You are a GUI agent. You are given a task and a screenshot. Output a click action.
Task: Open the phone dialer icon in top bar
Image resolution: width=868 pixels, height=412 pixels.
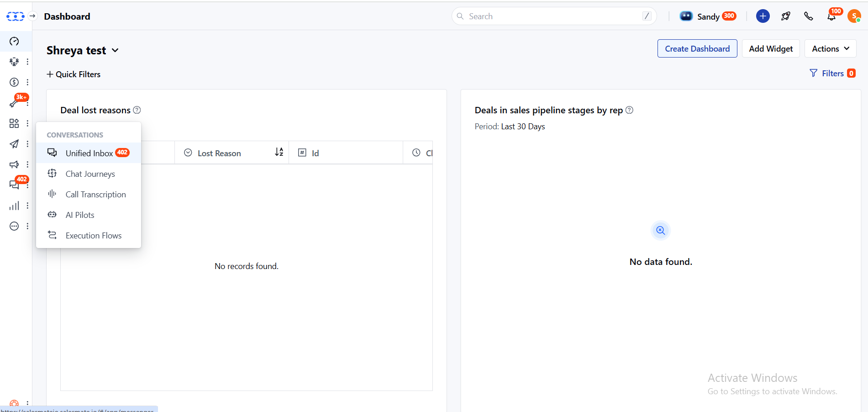[809, 16]
